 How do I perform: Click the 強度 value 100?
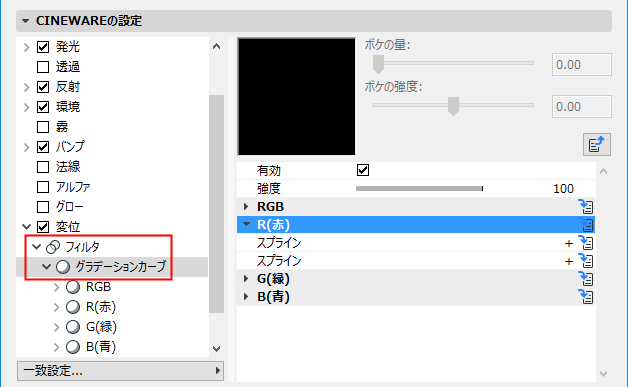563,189
